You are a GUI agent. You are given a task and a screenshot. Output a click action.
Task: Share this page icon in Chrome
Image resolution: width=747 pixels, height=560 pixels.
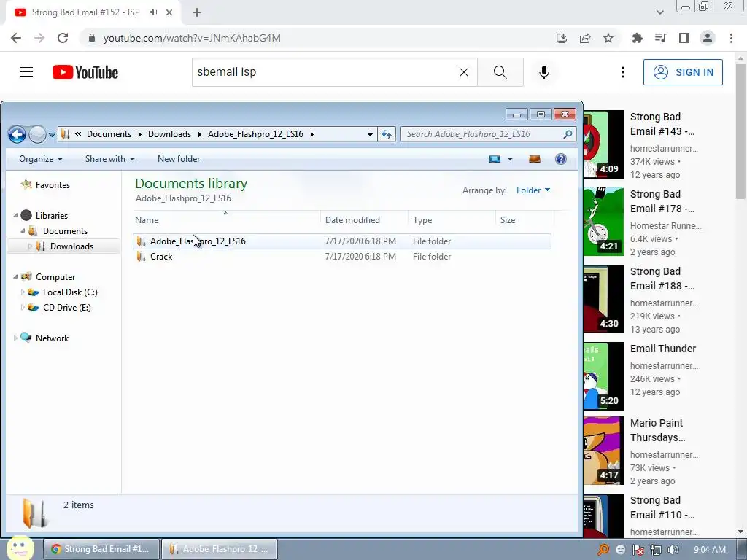pyautogui.click(x=585, y=38)
